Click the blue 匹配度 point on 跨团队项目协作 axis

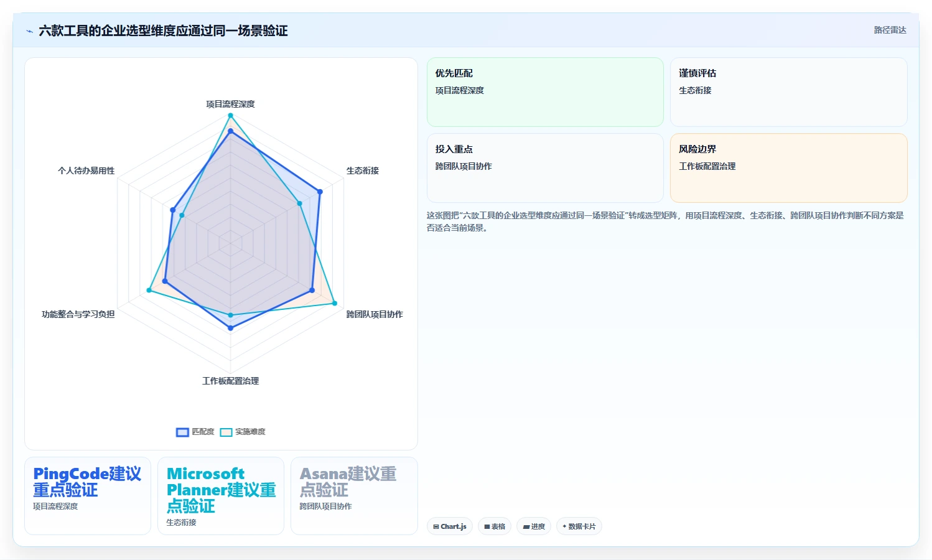pyautogui.click(x=312, y=290)
